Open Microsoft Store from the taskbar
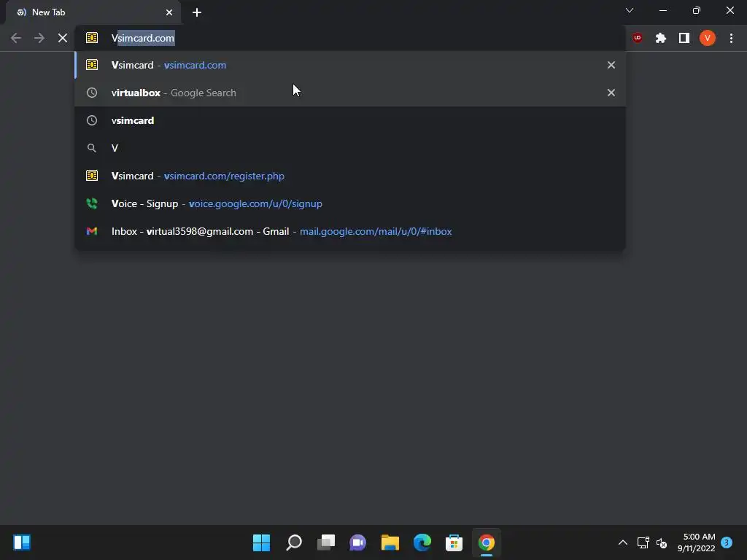This screenshot has height=560, width=747. click(454, 542)
